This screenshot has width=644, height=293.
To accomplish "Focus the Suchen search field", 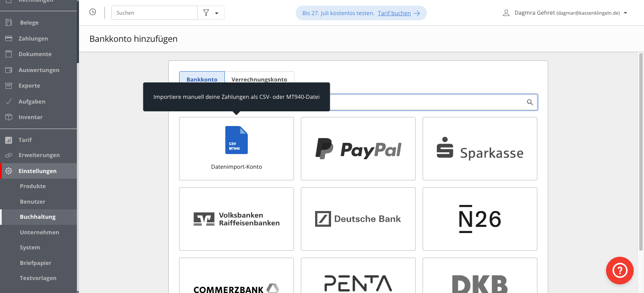I will click(x=155, y=13).
